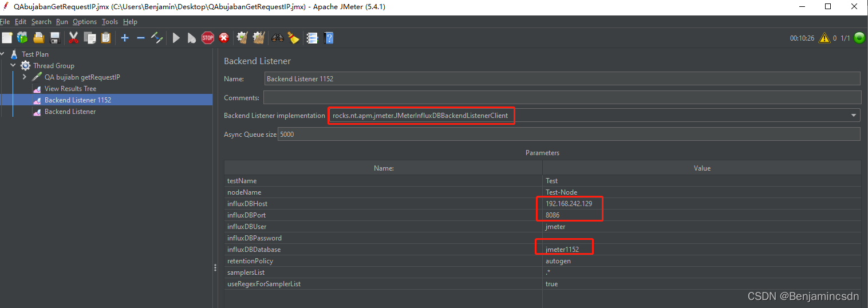Cut the selected element with scissors

[73, 38]
